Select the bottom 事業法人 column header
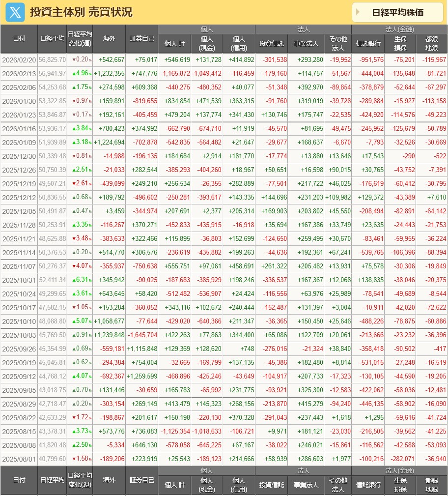This screenshot has width=448, height=496. coord(306,485)
